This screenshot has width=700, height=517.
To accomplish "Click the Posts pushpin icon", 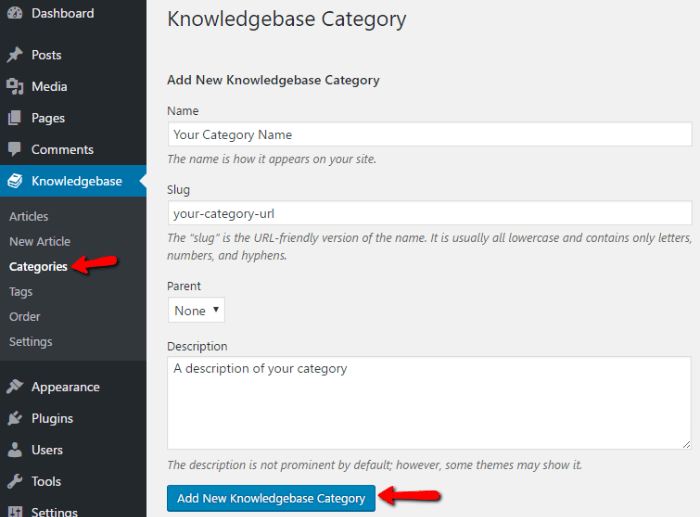I will [x=15, y=55].
